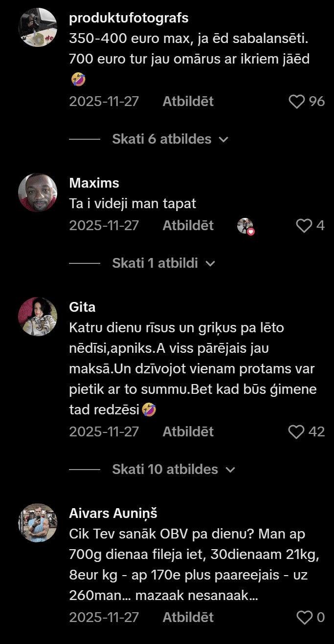
Task: Reply to Gita's comment with Atbildēt
Action: click(188, 432)
